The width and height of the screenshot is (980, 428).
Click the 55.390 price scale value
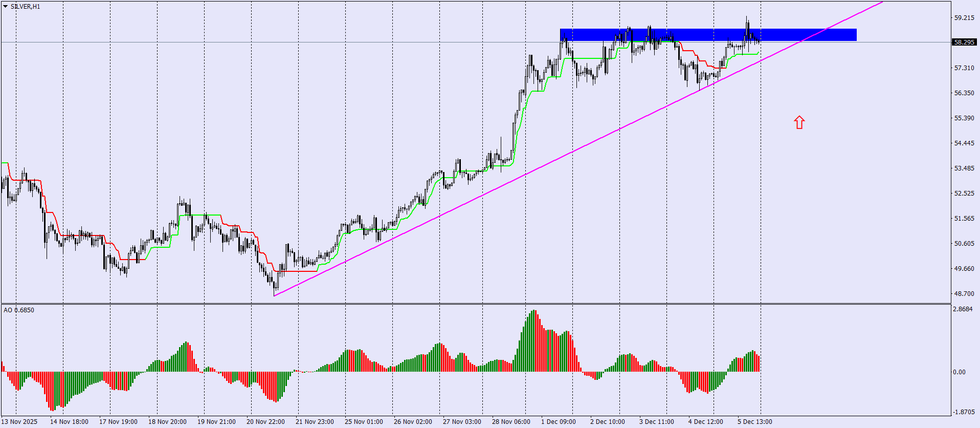pos(964,118)
